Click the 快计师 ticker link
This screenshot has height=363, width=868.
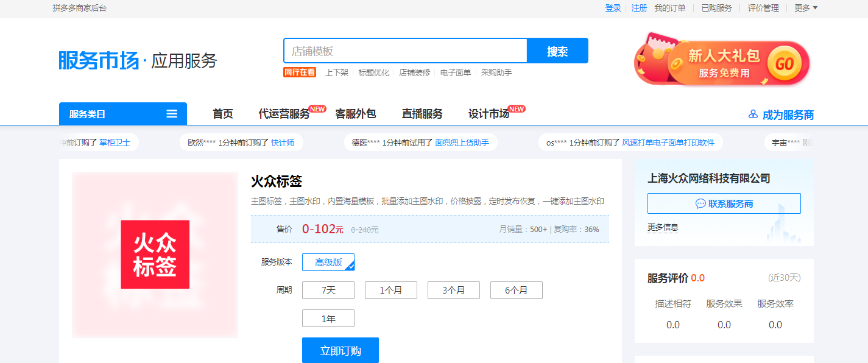pyautogui.click(x=283, y=143)
